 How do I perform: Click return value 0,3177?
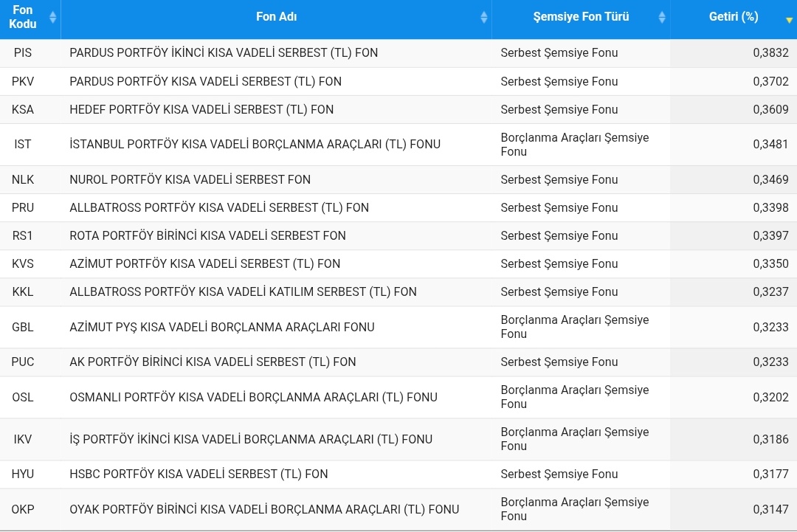770,474
